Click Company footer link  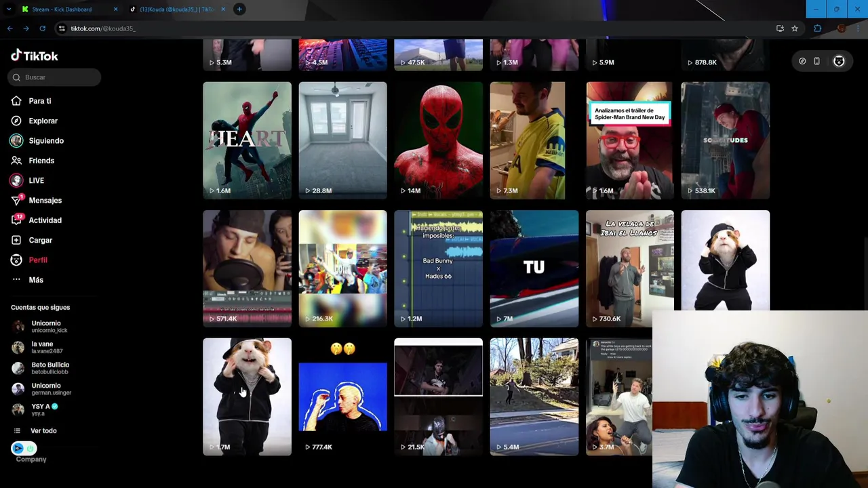[31, 460]
